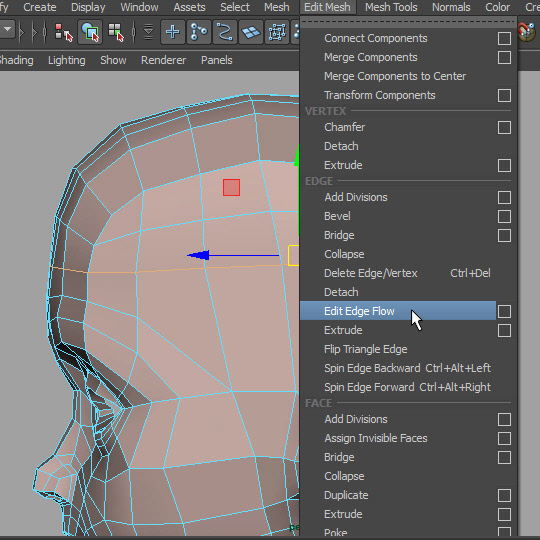Open Edit Edge Flow options box
This screenshot has height=540, width=540.
point(504,311)
